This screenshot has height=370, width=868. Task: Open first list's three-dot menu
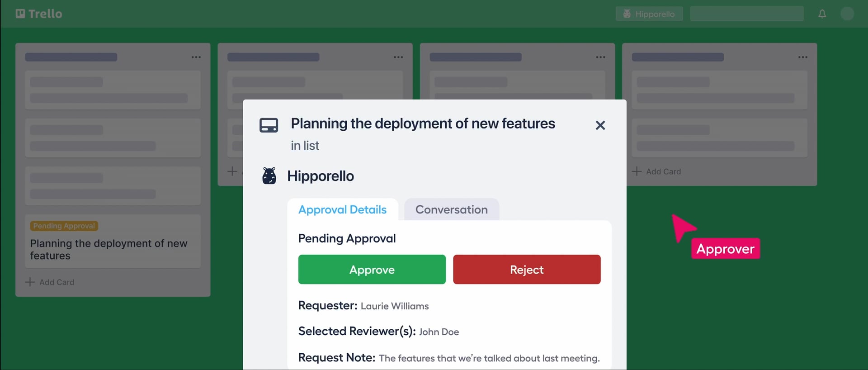pos(196,57)
